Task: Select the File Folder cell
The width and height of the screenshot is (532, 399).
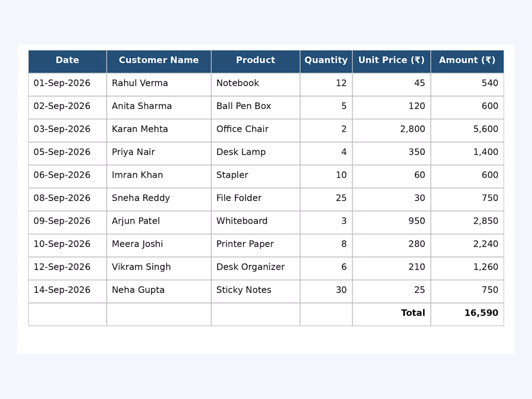Action: point(255,199)
